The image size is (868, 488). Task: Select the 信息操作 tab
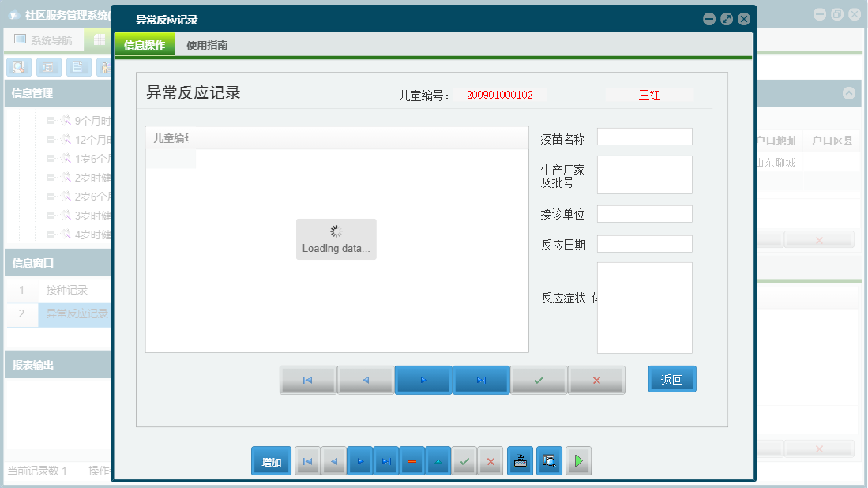coord(145,45)
